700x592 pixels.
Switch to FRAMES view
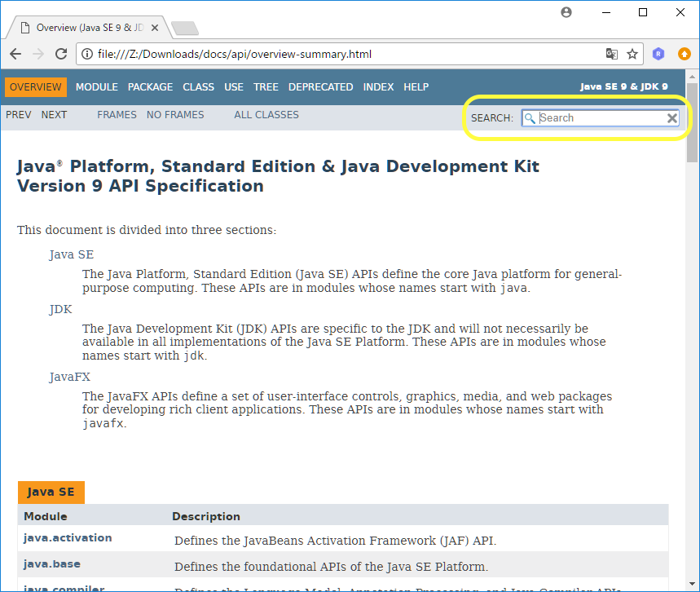pos(117,115)
